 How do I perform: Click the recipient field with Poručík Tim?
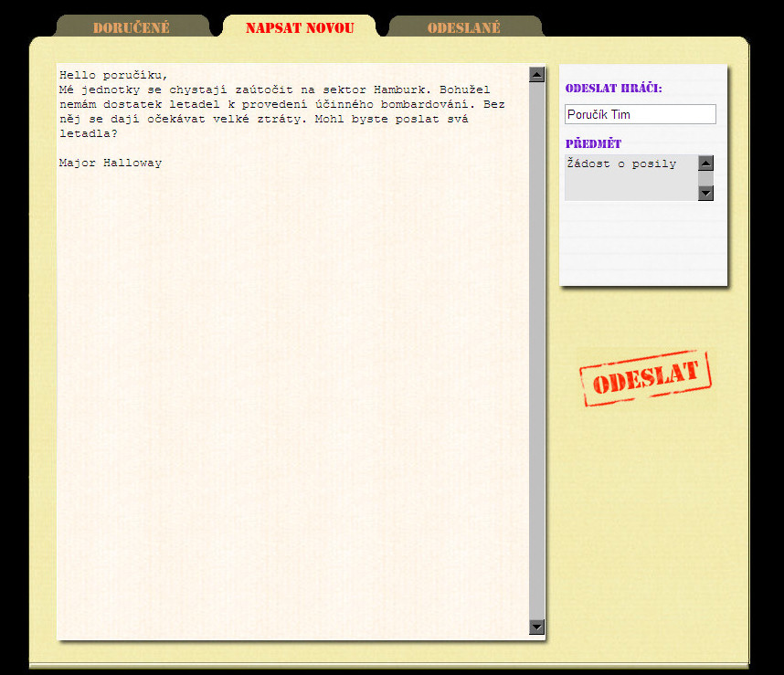point(641,114)
